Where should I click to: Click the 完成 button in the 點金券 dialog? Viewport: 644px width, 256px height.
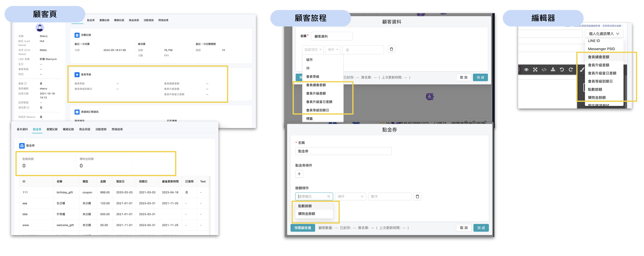coord(481,228)
